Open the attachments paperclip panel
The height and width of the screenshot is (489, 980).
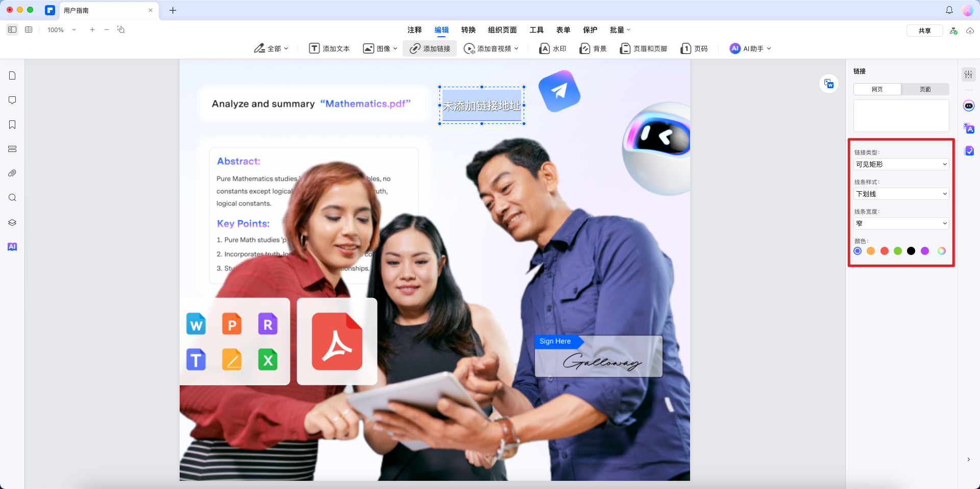(x=12, y=173)
